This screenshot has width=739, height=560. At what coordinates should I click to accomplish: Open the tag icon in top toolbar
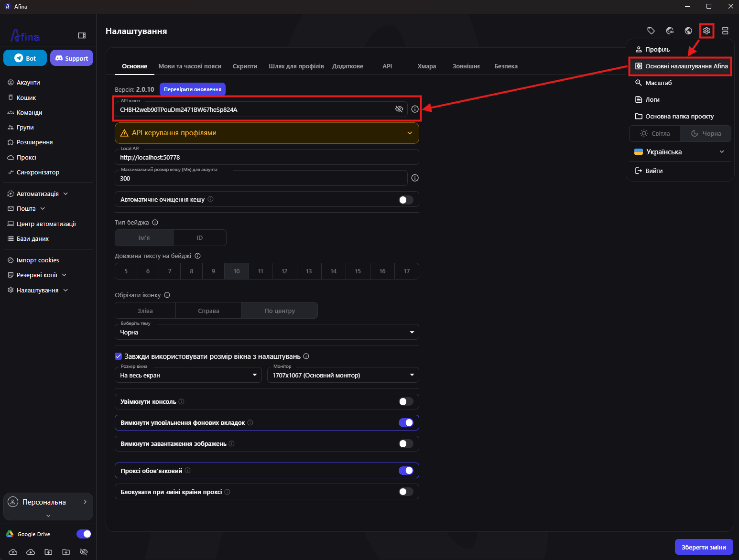(x=651, y=31)
